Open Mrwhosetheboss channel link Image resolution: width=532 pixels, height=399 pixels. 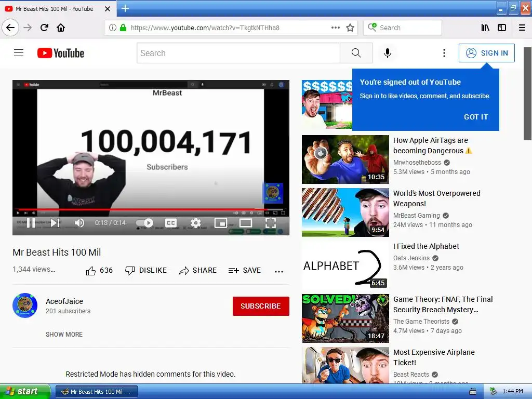pos(417,163)
